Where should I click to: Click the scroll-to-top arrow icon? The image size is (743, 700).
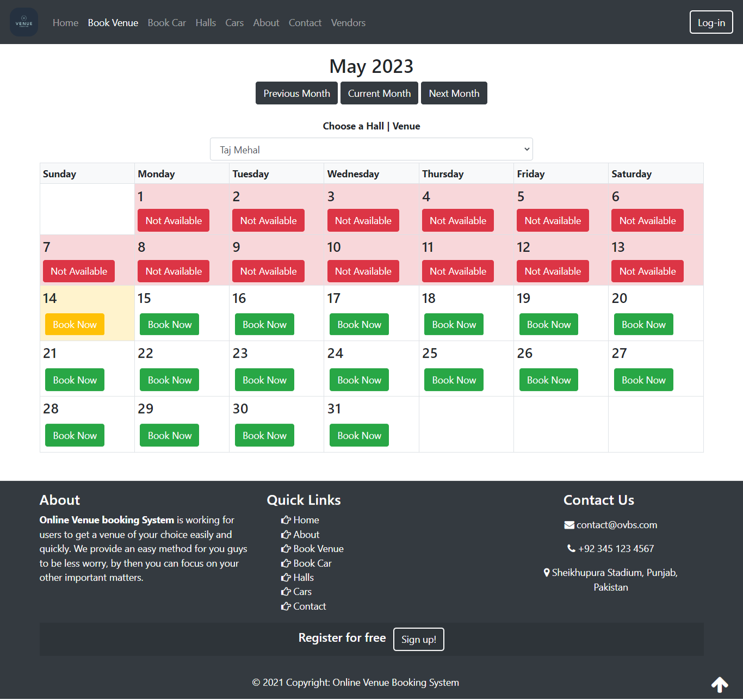719,684
